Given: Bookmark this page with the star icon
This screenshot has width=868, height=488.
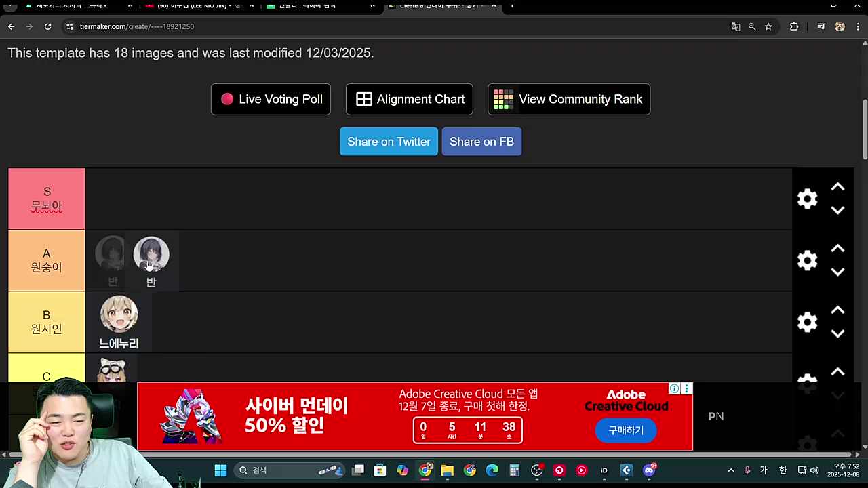Looking at the screenshot, I should coord(768,26).
